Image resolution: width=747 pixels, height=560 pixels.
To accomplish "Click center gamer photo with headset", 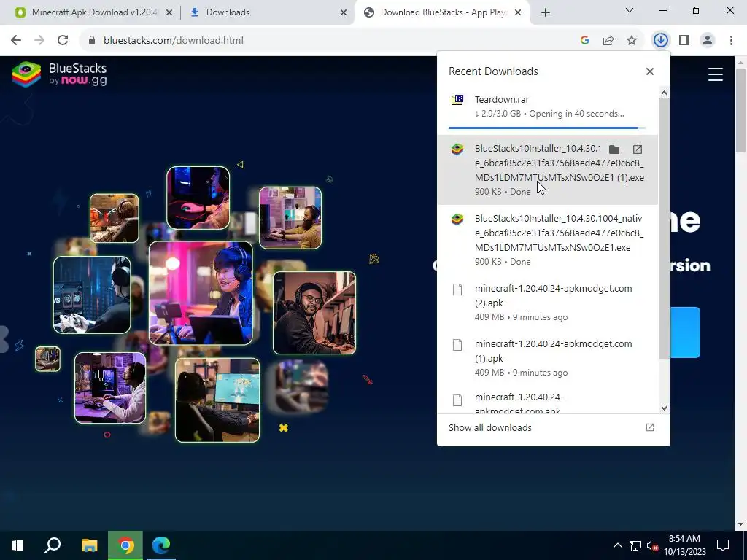I will (201, 293).
